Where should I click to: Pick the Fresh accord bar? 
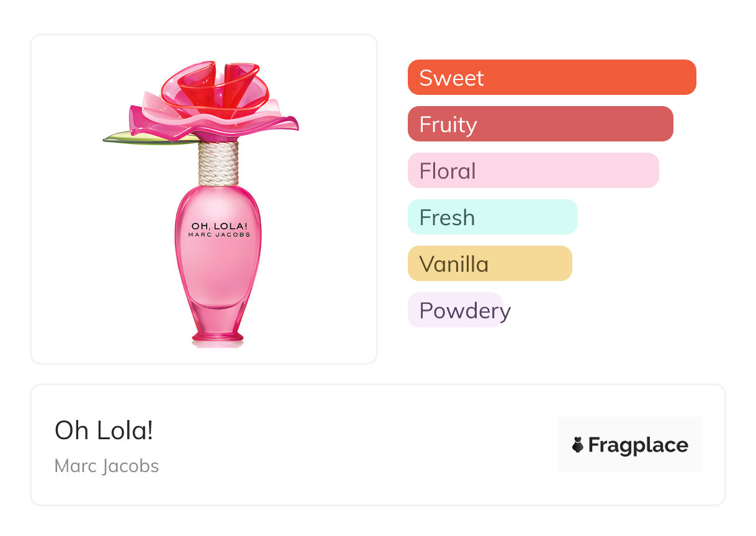coord(492,217)
